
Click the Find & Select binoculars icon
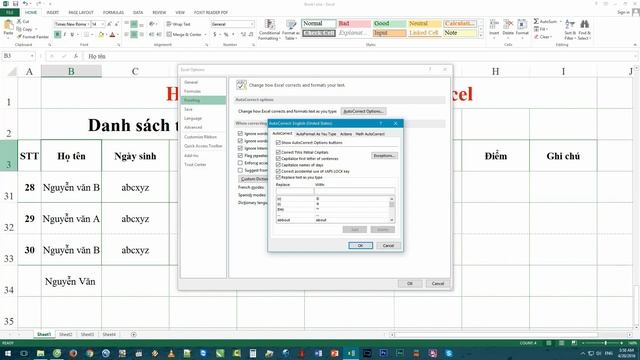point(584,24)
